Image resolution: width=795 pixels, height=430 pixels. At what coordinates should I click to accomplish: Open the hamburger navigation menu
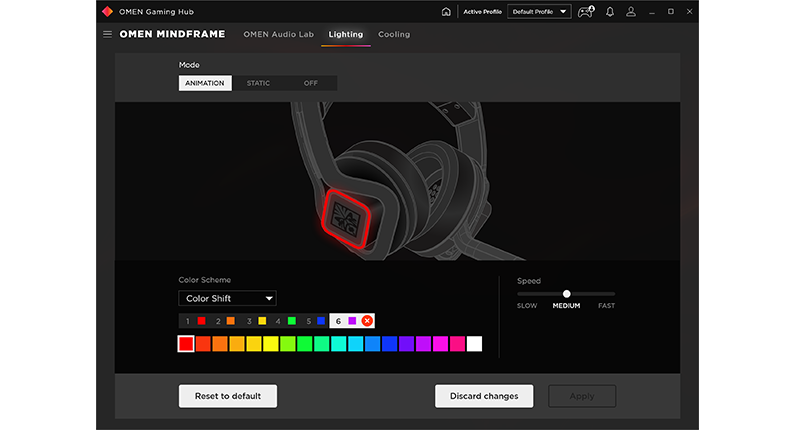[107, 34]
